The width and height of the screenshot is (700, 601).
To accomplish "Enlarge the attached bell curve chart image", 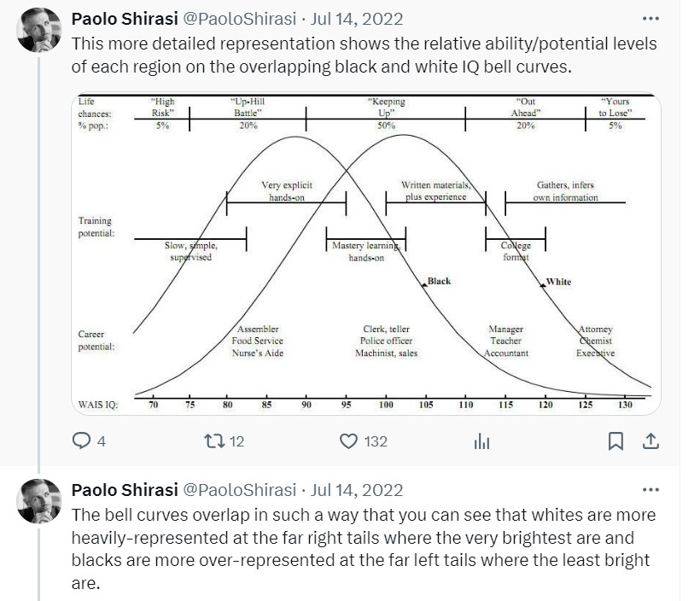I will click(x=365, y=254).
